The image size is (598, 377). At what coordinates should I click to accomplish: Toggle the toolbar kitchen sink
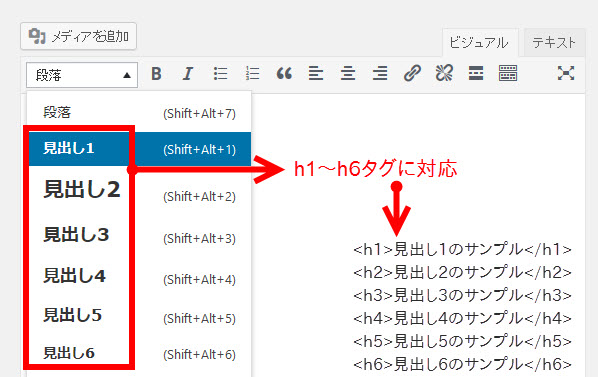(508, 73)
